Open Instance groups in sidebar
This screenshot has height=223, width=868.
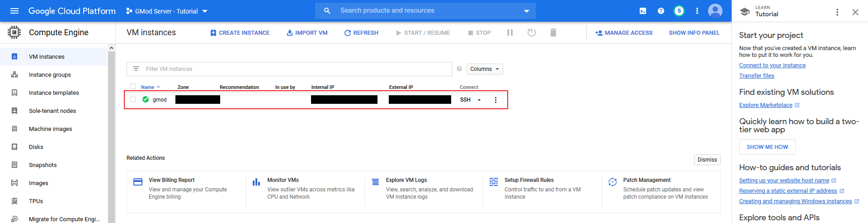coord(50,75)
